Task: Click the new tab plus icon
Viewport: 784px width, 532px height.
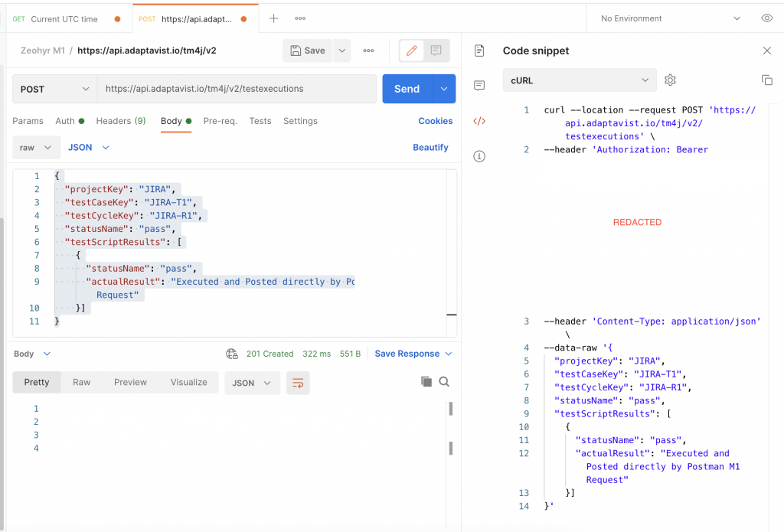Action: click(273, 18)
